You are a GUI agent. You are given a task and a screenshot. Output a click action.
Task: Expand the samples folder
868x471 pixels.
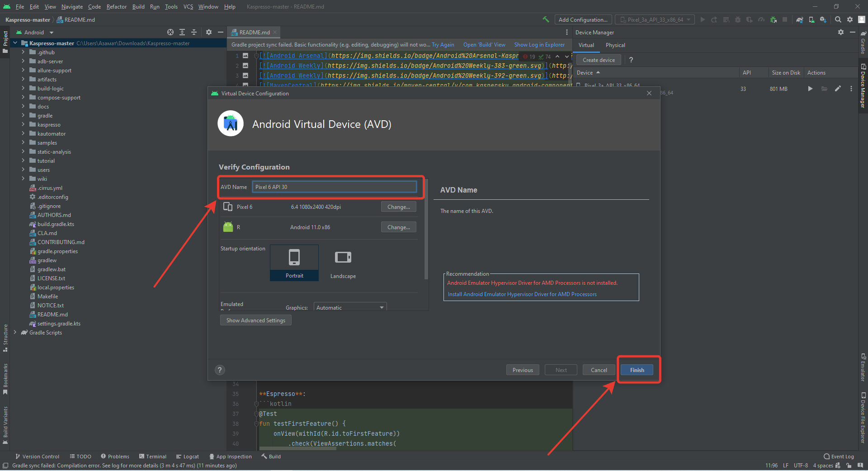click(23, 142)
